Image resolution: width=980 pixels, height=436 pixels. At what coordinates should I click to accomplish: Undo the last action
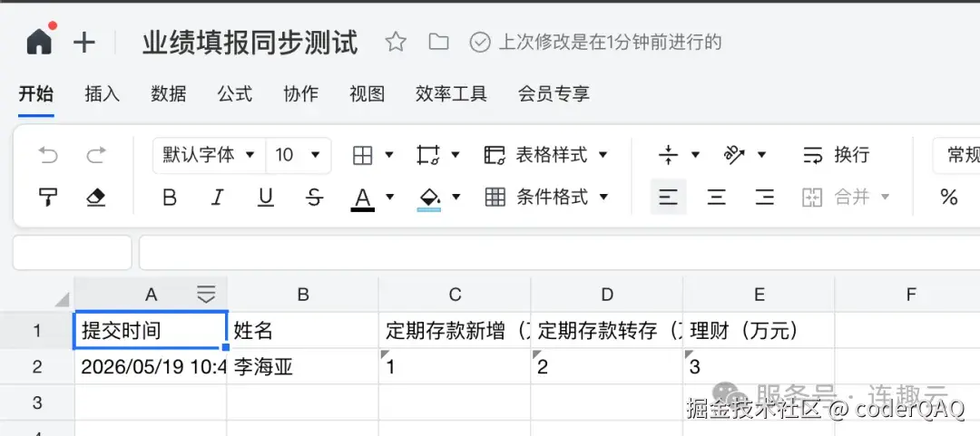(48, 155)
